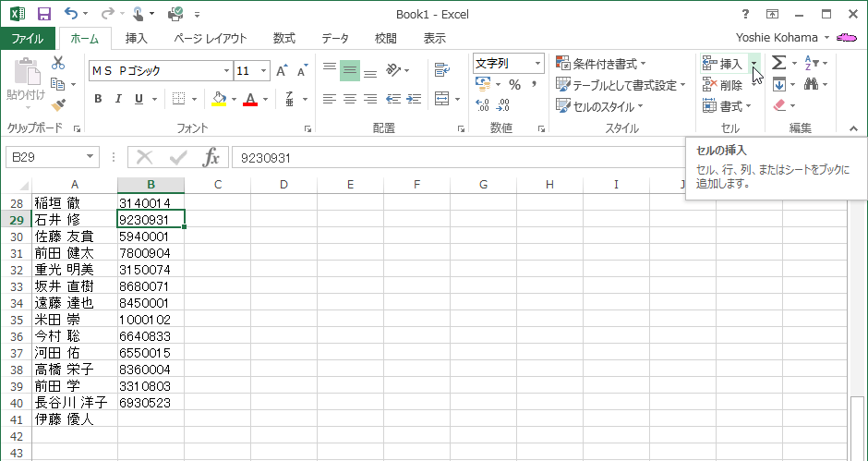The height and width of the screenshot is (461, 868).
Task: Open テーブルとして書式設定 menu
Action: click(x=621, y=85)
